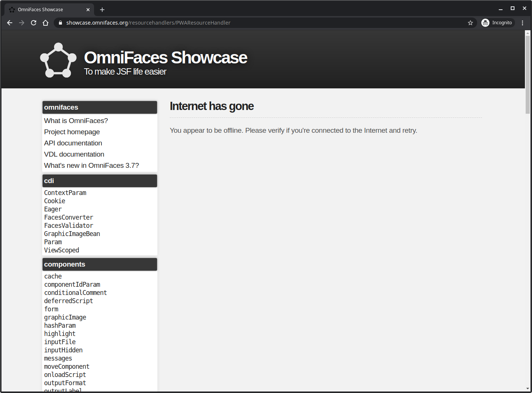Click the browser back arrow
Screen dimensions: 532x393
pos(10,23)
